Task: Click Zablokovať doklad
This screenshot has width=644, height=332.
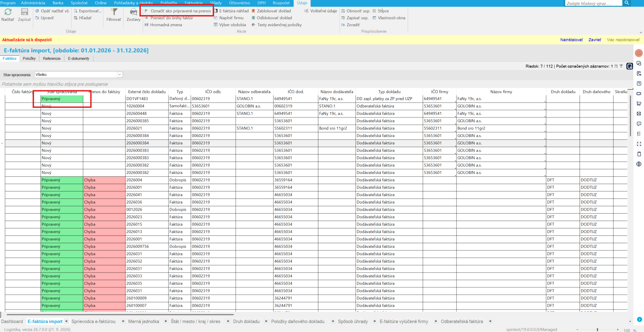Action: 271,11
